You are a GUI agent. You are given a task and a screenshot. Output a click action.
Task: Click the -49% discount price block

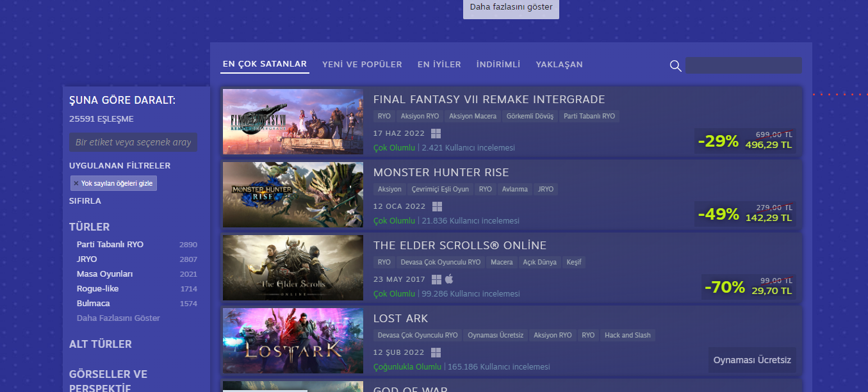(746, 214)
